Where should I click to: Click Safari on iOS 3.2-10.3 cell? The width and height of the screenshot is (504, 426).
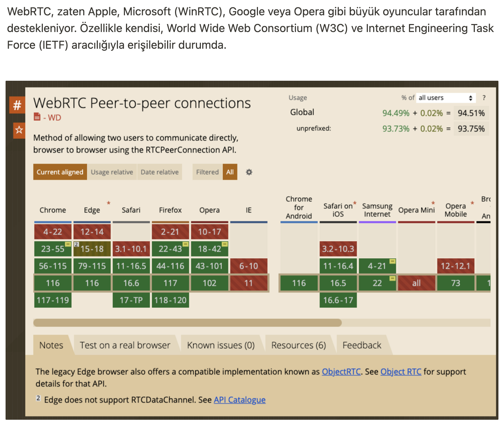point(338,249)
